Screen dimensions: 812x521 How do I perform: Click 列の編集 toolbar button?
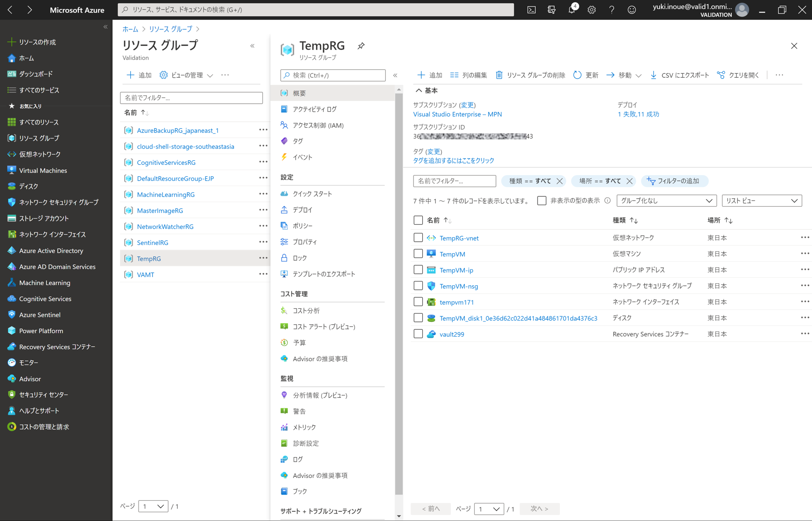468,75
